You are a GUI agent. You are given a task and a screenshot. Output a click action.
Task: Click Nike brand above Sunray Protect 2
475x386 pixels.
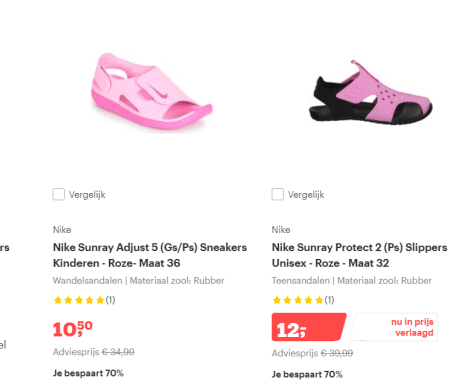[x=281, y=230]
